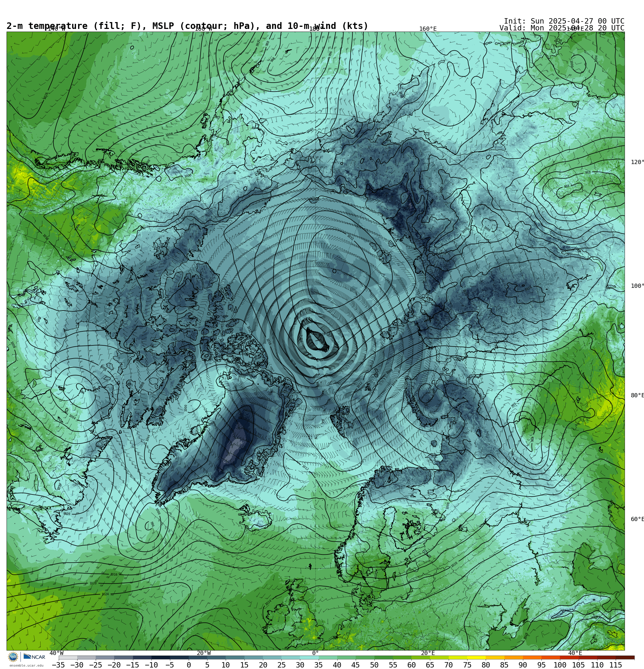Click the 'Valid: Mon 2025-04-28 20 UTC' line
644x669 pixels.
click(x=562, y=28)
